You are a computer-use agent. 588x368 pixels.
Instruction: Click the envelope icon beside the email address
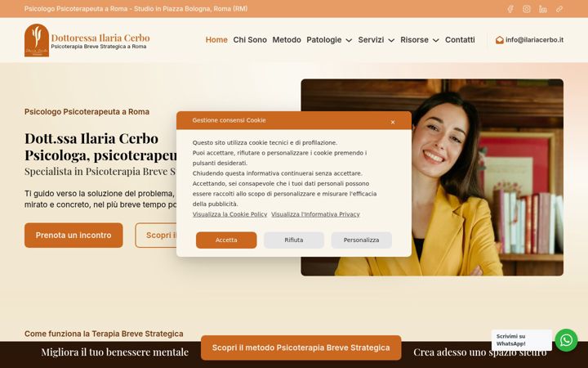click(x=500, y=40)
